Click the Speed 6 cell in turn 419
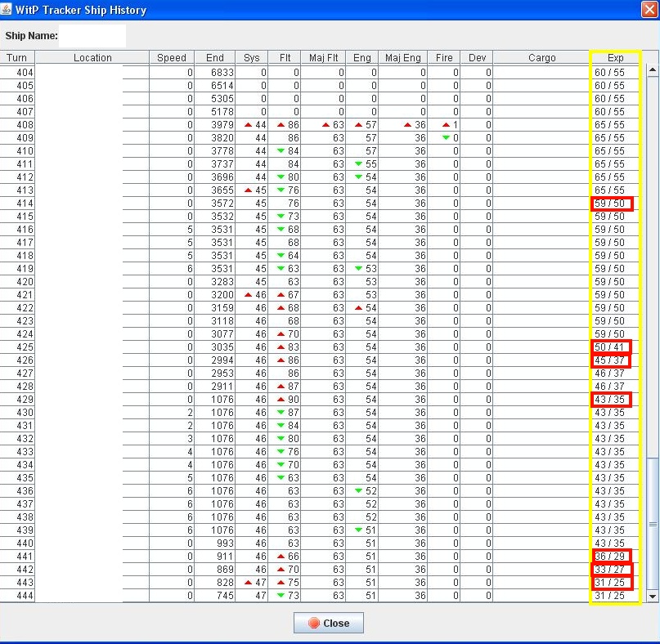 click(x=171, y=268)
